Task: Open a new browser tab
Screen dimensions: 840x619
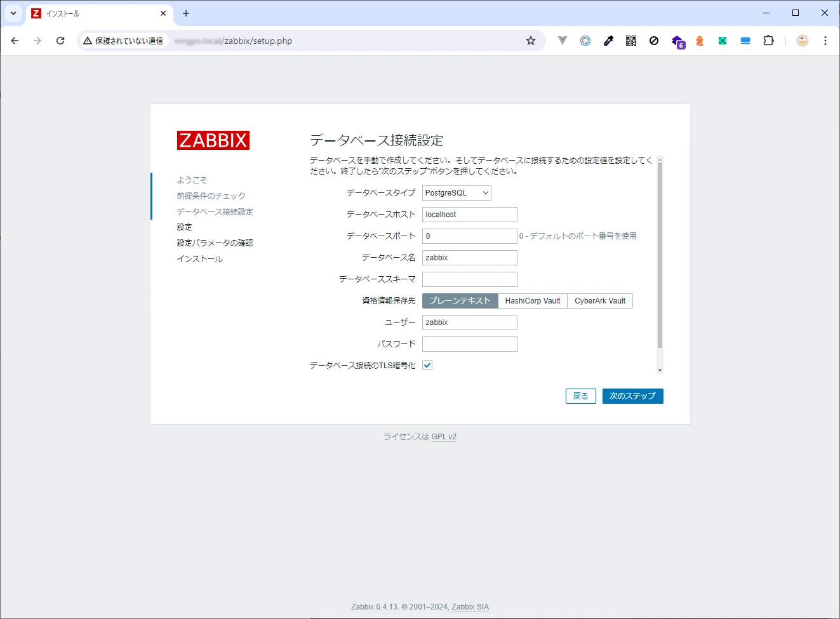Action: tap(186, 13)
